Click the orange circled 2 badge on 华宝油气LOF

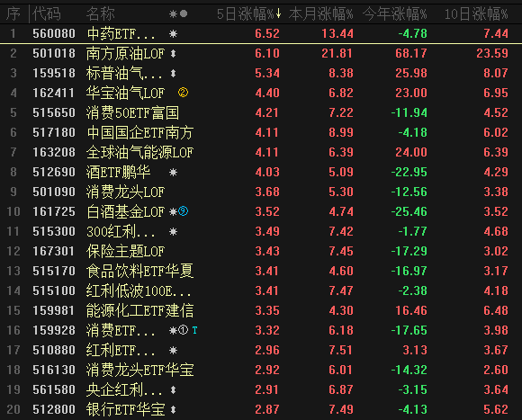click(183, 93)
